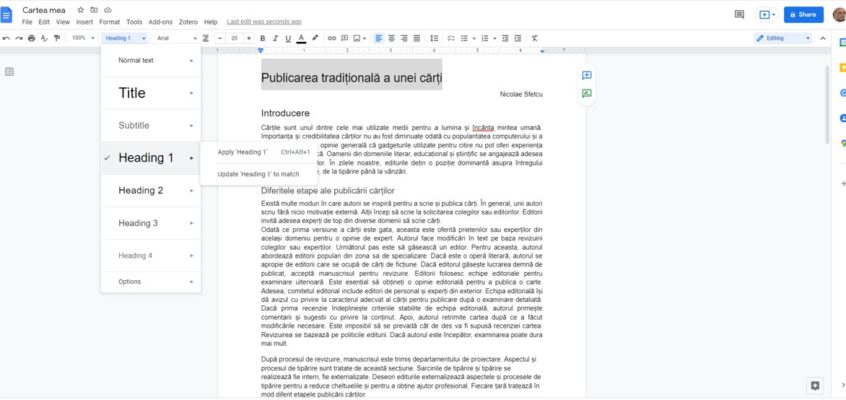Add comment from the page margin
The height and width of the screenshot is (400, 846).
pos(586,75)
